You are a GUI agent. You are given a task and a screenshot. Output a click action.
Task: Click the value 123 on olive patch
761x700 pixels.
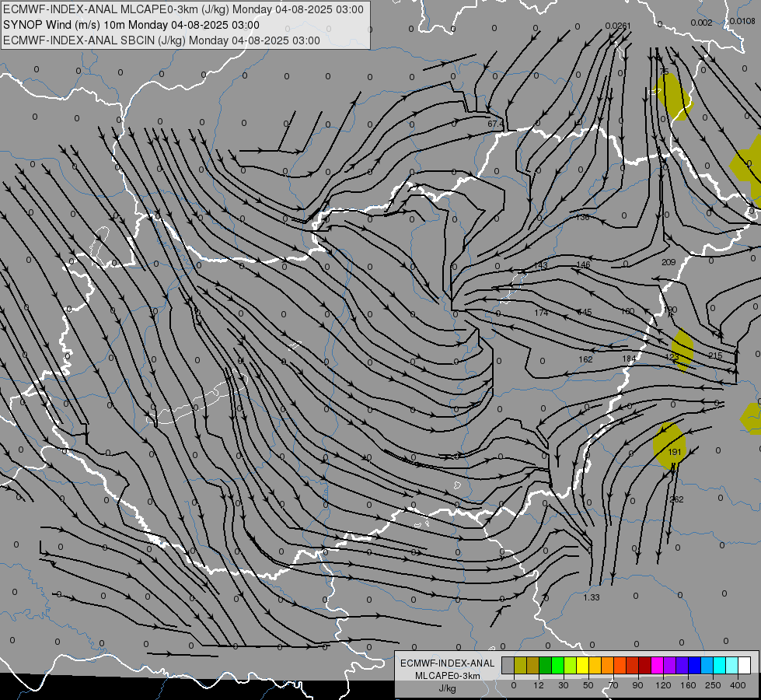click(672, 357)
